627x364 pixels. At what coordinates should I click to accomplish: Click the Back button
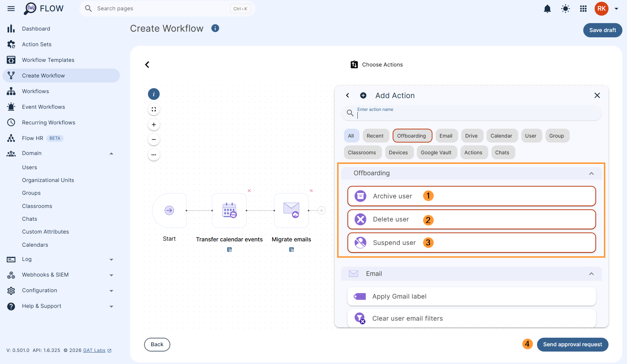[x=157, y=344]
